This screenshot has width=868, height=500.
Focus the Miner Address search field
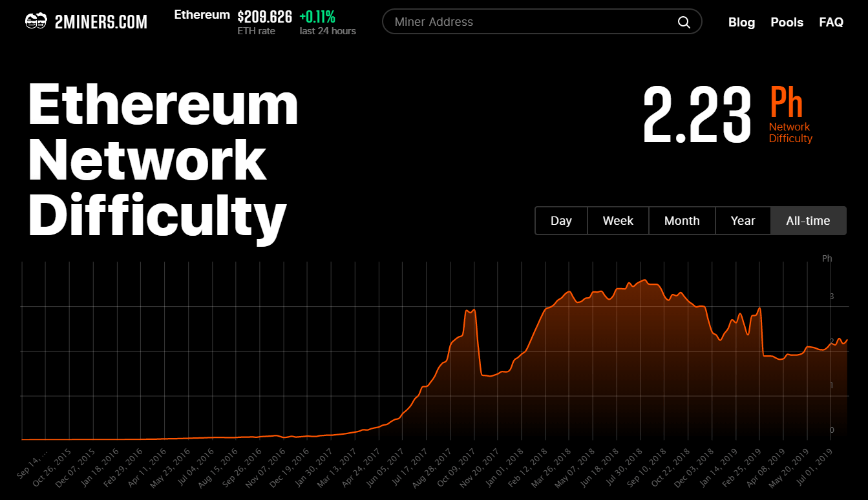[530, 22]
